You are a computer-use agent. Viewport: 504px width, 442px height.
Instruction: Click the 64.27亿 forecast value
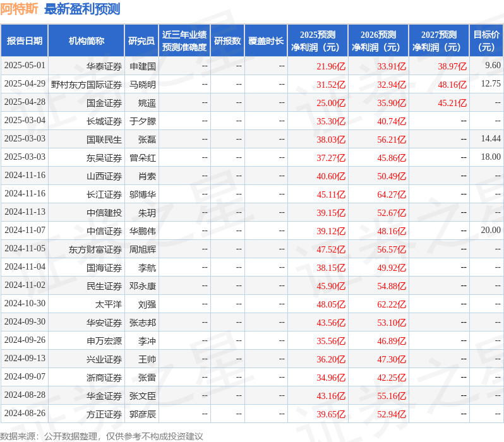(x=392, y=195)
